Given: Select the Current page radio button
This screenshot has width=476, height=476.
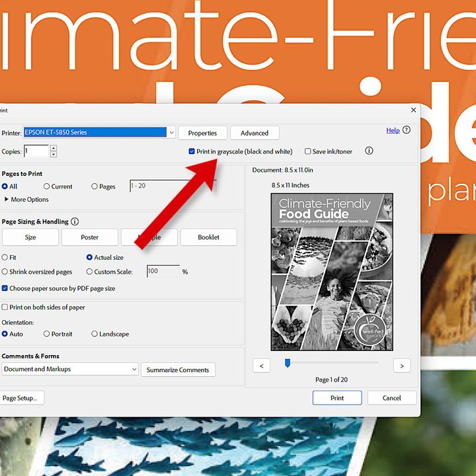Looking at the screenshot, I should coord(46,186).
